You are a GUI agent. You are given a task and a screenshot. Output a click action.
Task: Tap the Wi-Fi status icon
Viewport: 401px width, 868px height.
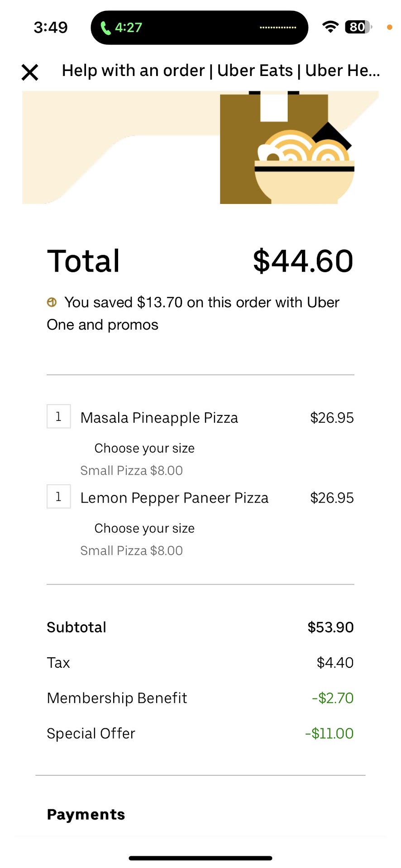[330, 27]
